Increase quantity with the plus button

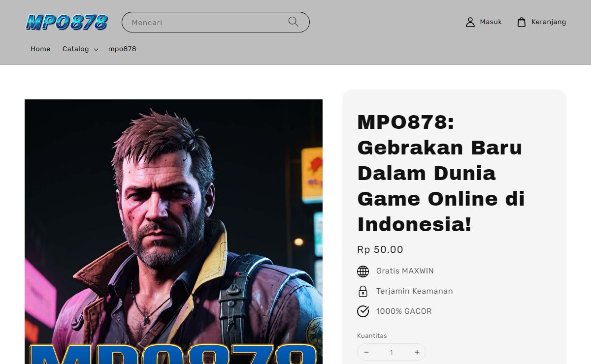(417, 352)
